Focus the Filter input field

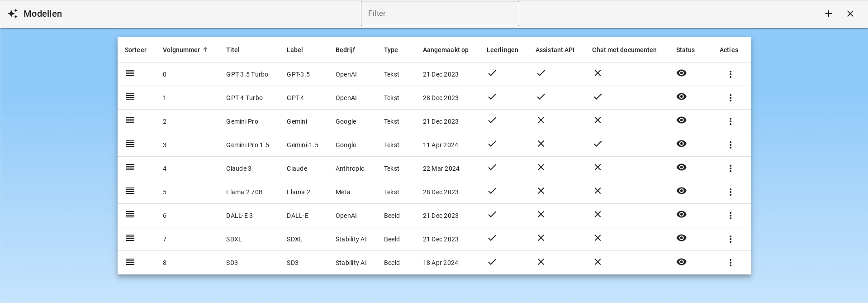pyautogui.click(x=440, y=14)
